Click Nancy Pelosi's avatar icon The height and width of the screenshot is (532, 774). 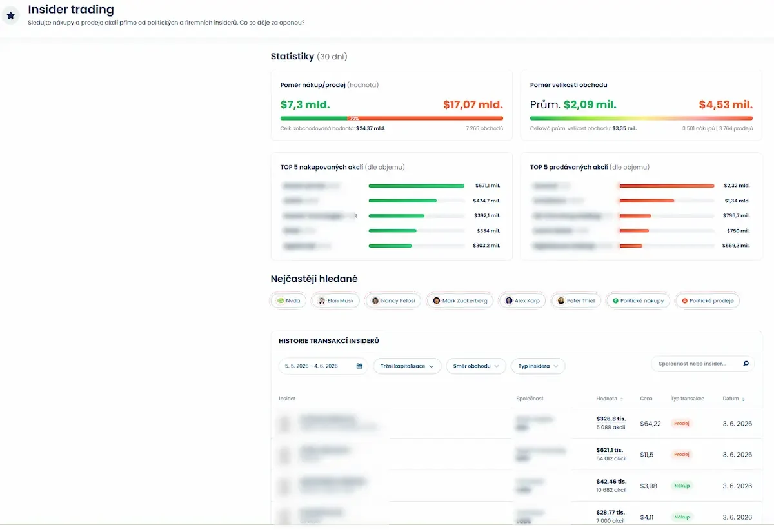coord(375,300)
